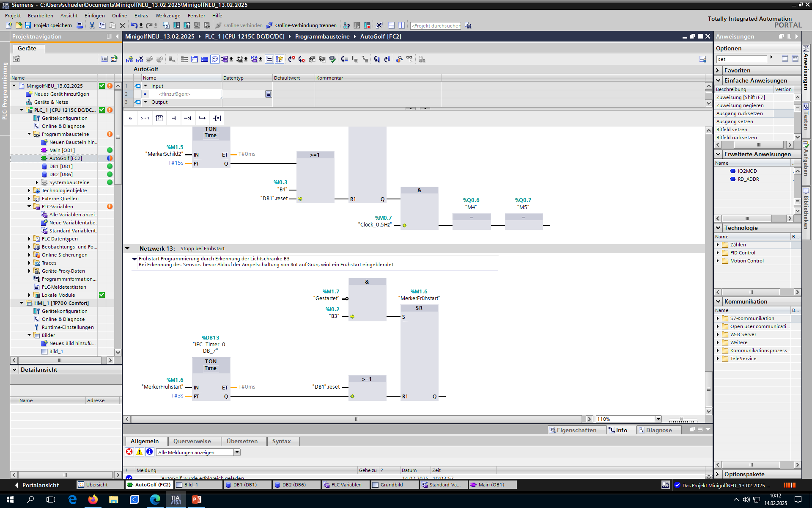Toggle the error messages filter

point(129,452)
